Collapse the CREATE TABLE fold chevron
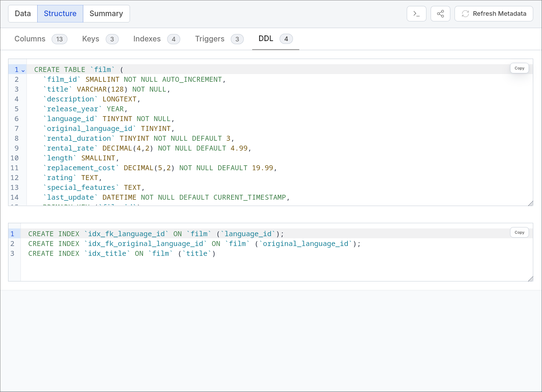Image resolution: width=542 pixels, height=392 pixels. 23,70
